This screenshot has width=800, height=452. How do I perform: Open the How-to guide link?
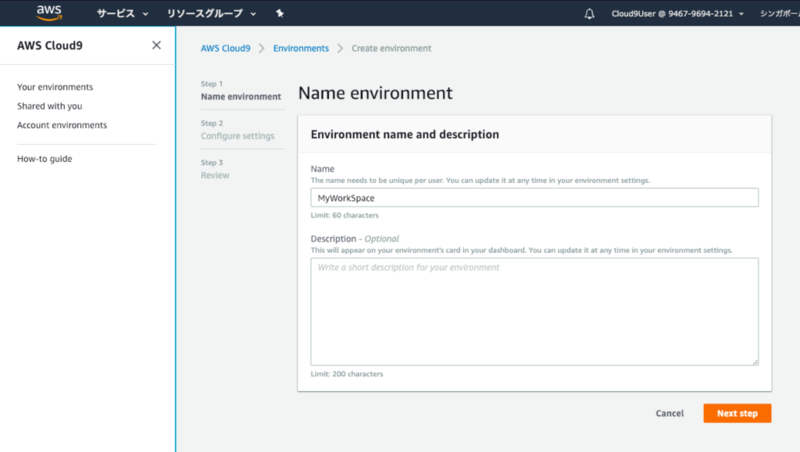(45, 159)
